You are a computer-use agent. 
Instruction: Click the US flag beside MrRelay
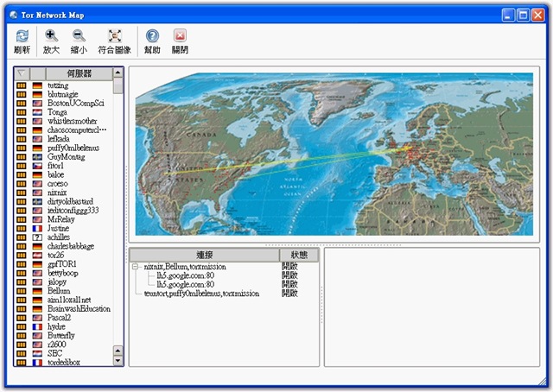coord(37,219)
